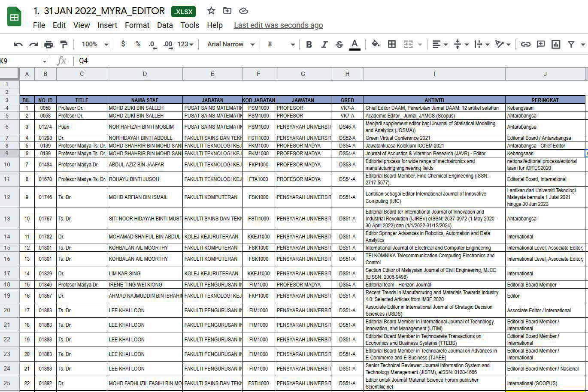Select cell with IRENE TING WEI KIONG
The width and height of the screenshot is (588, 392).
pos(145,285)
